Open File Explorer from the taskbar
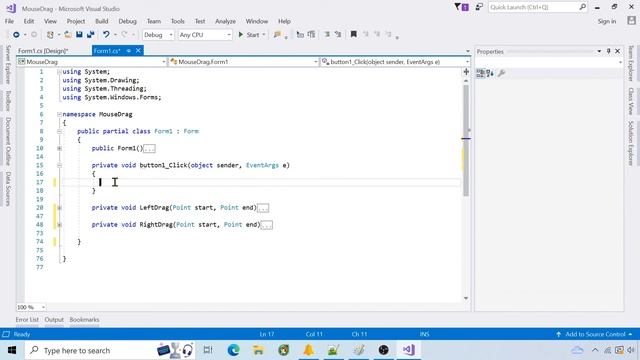This screenshot has width=640, height=360. (x=258, y=350)
